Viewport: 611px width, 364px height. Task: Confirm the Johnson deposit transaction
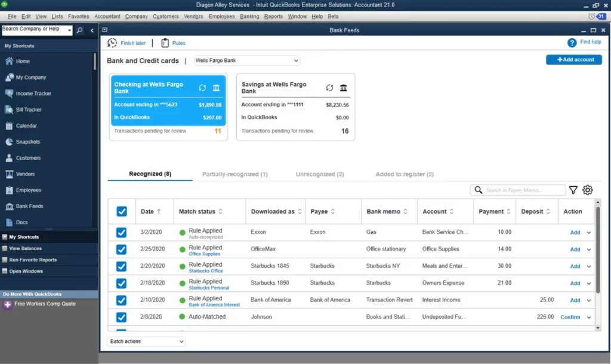point(572,317)
